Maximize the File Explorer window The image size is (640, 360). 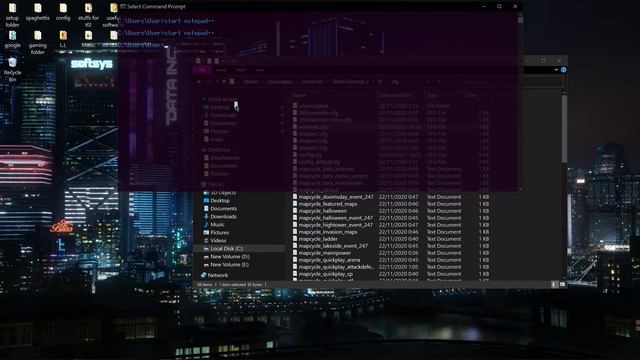pos(543,61)
